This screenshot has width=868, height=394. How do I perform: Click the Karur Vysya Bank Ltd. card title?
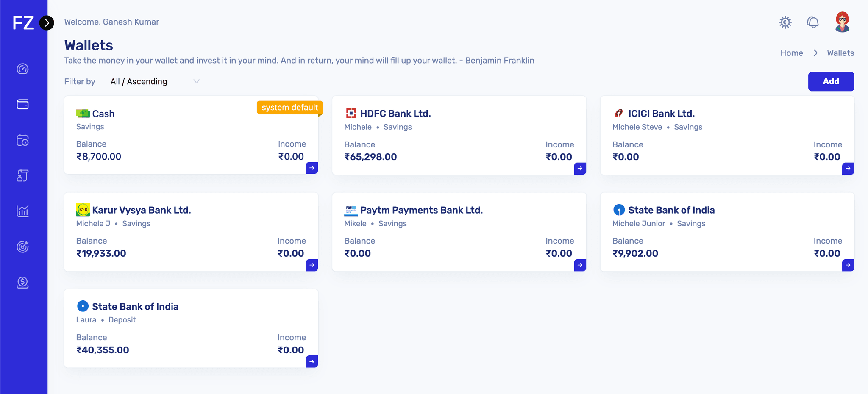point(141,210)
